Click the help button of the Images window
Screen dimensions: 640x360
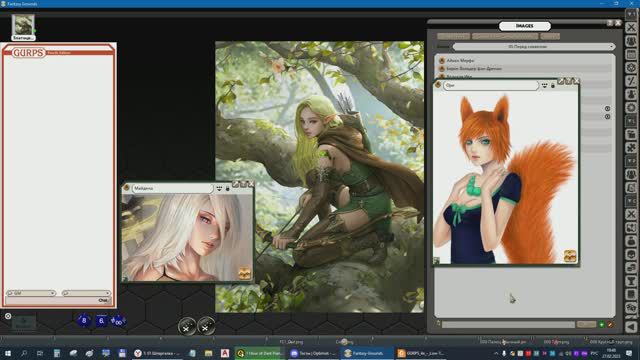click(x=609, y=23)
